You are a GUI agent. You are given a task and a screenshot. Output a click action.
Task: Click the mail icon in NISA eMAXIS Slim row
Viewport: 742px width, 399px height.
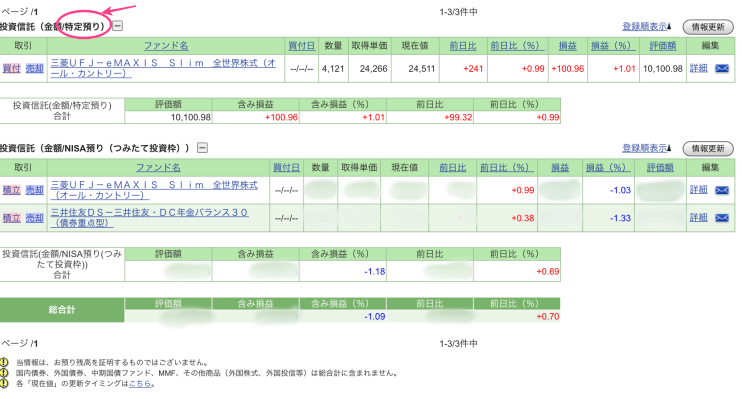tap(722, 190)
